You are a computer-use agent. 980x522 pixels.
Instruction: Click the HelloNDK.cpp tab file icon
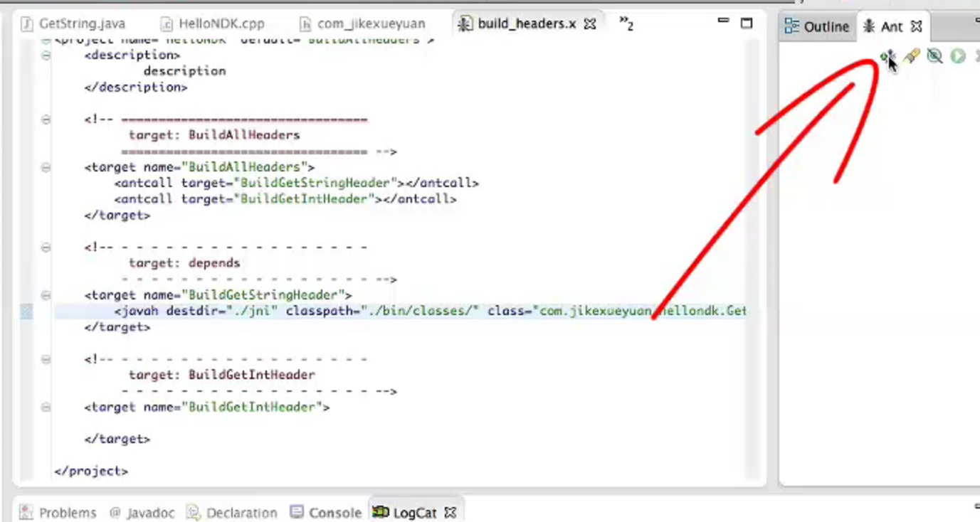[x=167, y=24]
